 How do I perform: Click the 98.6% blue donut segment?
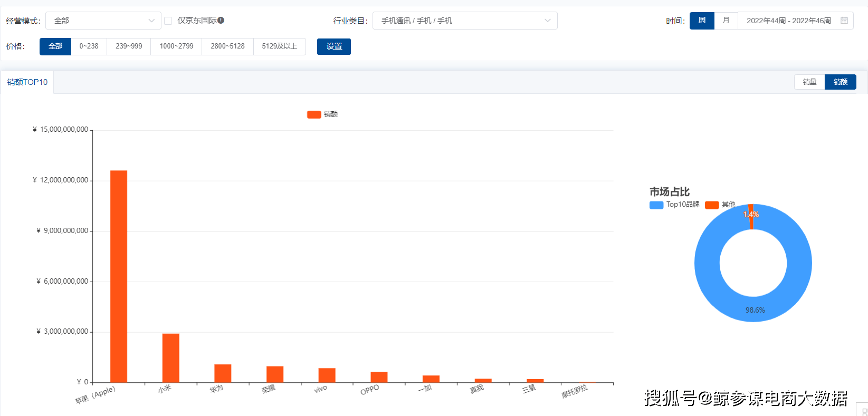click(753, 309)
